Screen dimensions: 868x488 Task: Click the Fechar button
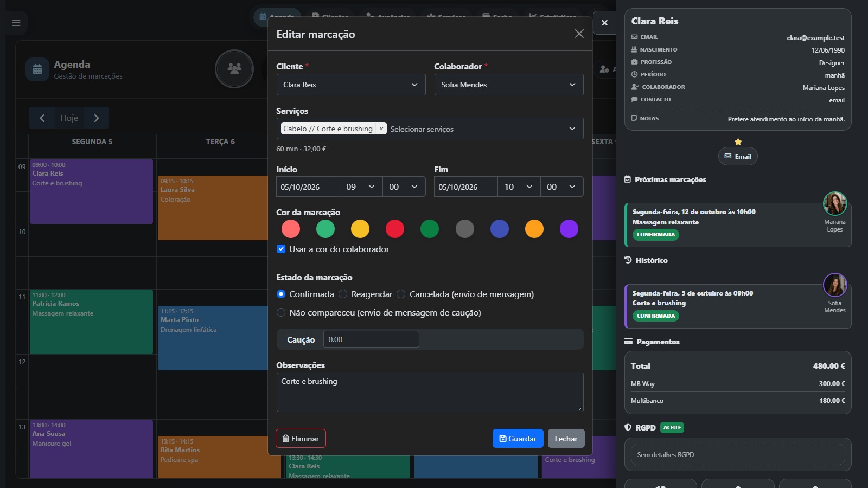(x=566, y=439)
